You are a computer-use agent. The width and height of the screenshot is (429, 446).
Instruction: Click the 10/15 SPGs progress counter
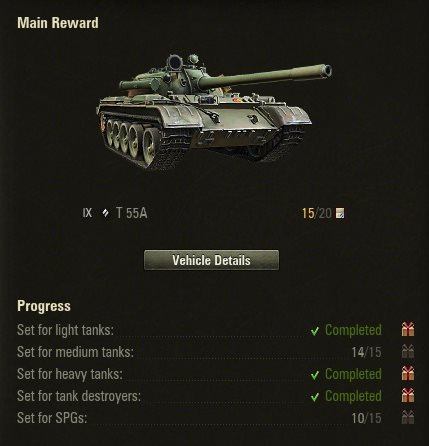tap(366, 418)
